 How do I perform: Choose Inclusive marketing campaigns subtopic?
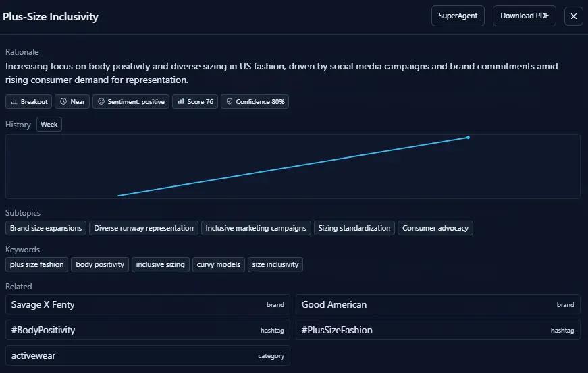coord(256,228)
